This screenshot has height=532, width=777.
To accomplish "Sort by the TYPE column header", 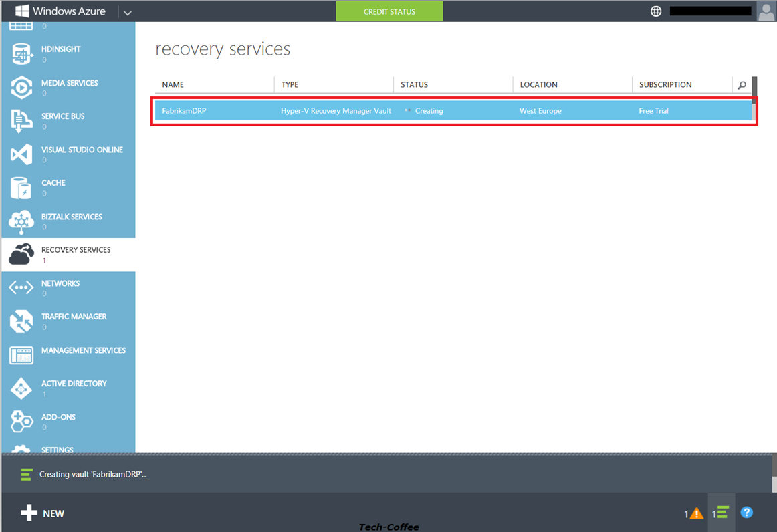I will click(290, 85).
